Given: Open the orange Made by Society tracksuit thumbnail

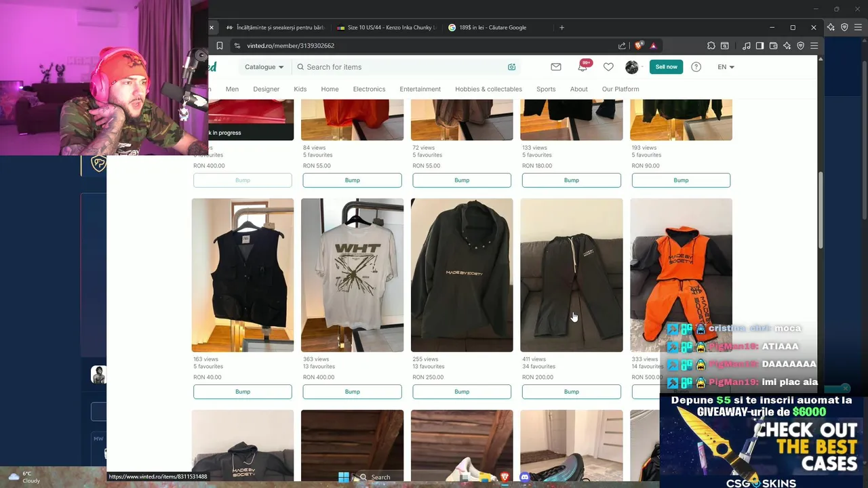Looking at the screenshot, I should point(681,275).
